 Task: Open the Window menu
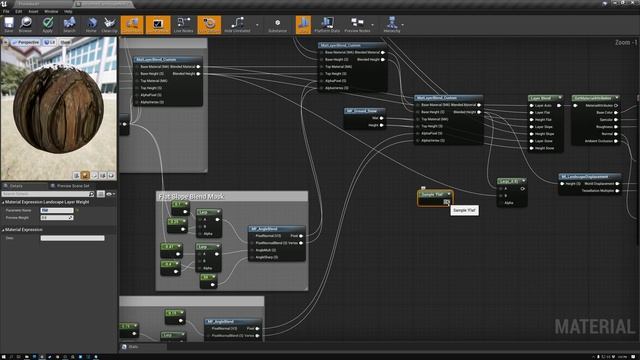[51, 11]
